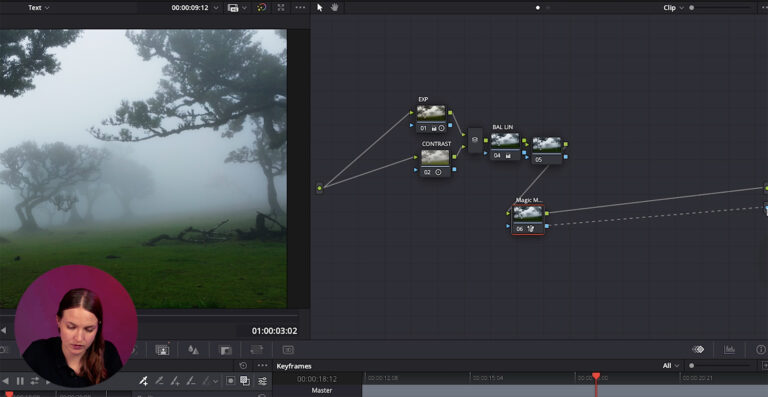
Task: Click the viewer scrubber bar under the image
Action: (149, 316)
